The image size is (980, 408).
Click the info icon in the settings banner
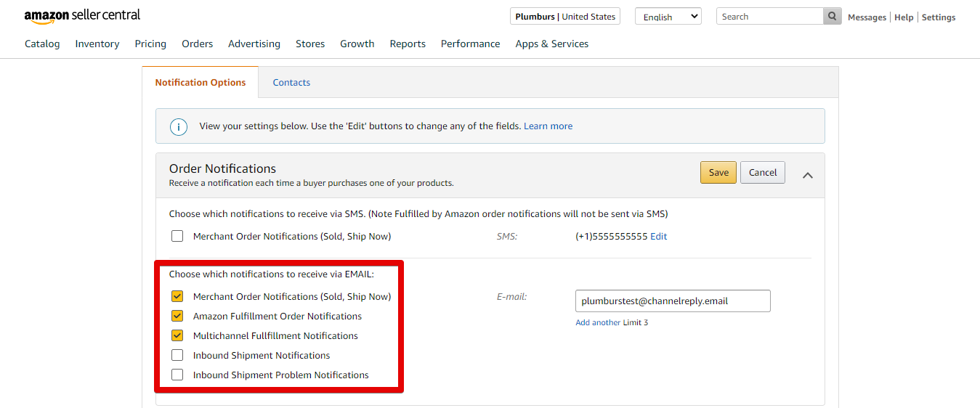coord(179,126)
